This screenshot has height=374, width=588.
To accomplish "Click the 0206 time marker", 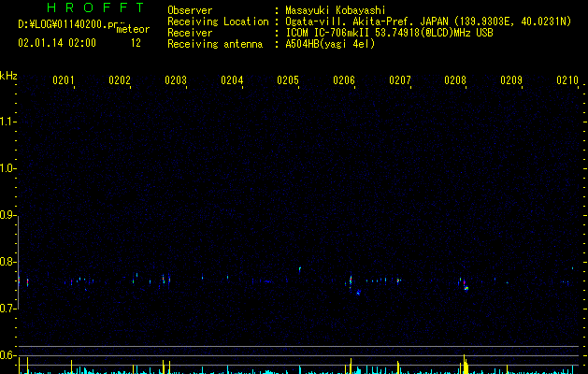I will tap(344, 80).
